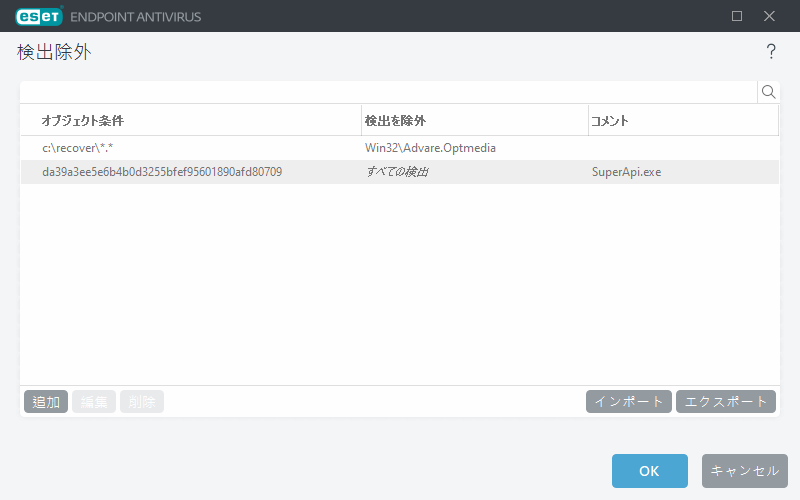Maximize the ESET Endpoint Antivirus window
Image resolution: width=800 pixels, height=500 pixels.
pos(737,16)
